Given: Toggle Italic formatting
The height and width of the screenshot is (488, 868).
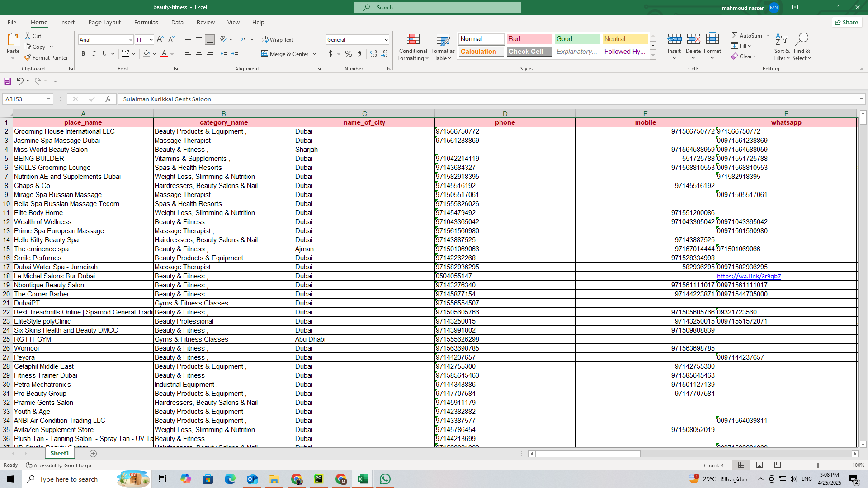Looking at the screenshot, I should point(94,54).
